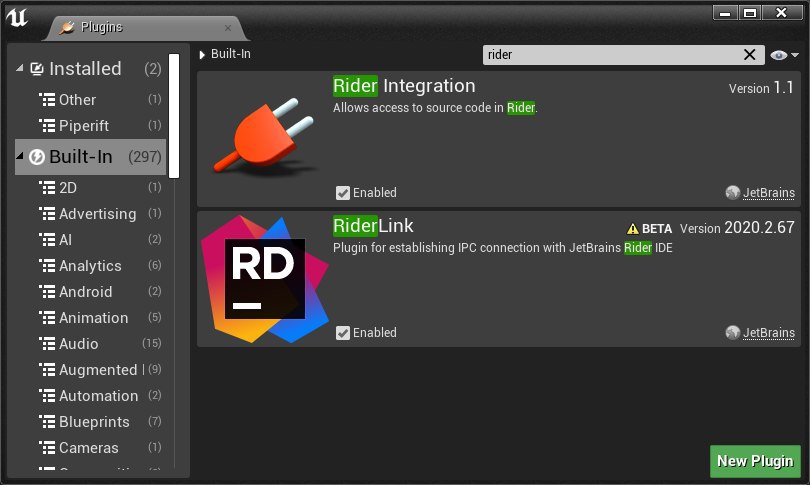This screenshot has width=810, height=485.
Task: Click the list icon beside Advertising
Action: click(x=47, y=213)
